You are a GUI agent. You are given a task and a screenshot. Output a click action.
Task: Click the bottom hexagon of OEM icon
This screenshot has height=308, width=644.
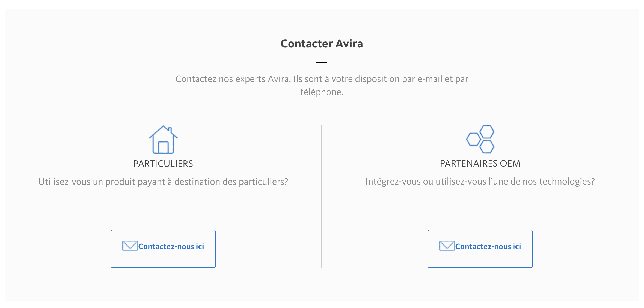[x=487, y=147]
